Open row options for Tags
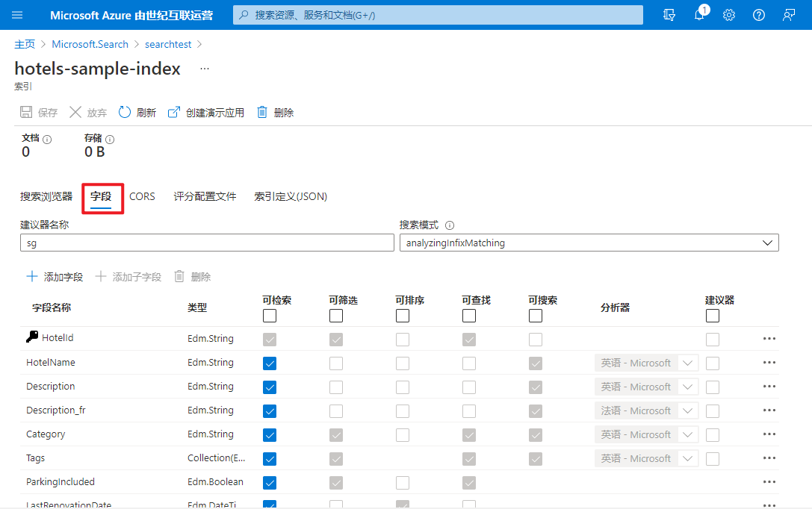812x509 pixels. tap(769, 458)
